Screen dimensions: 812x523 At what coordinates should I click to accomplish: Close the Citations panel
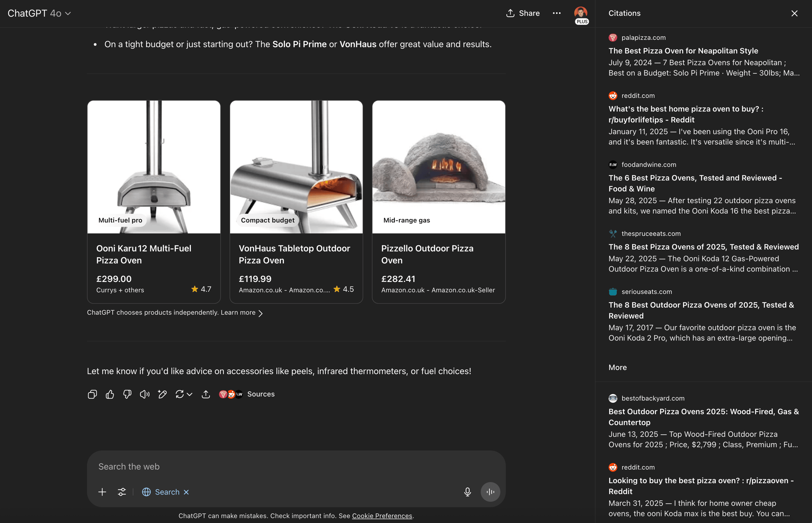tap(794, 13)
